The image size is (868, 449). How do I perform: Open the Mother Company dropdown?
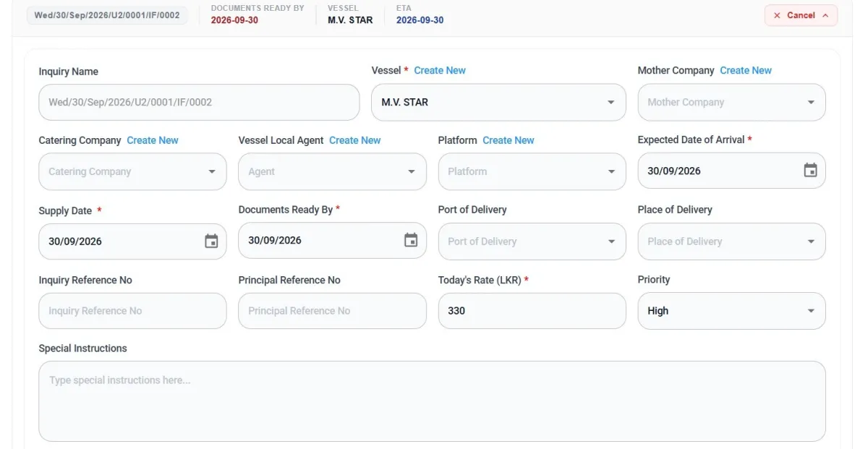coord(731,103)
